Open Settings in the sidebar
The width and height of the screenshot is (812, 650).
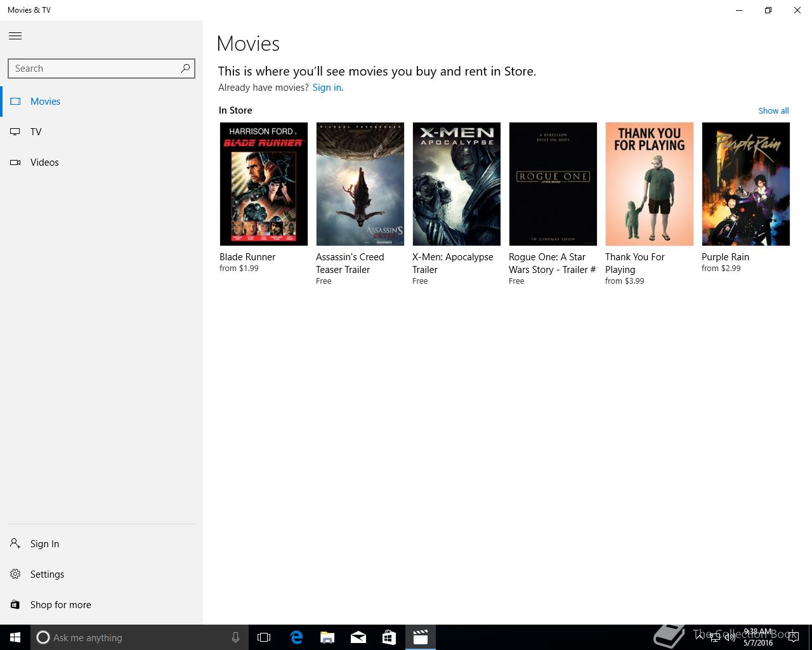pos(101,574)
